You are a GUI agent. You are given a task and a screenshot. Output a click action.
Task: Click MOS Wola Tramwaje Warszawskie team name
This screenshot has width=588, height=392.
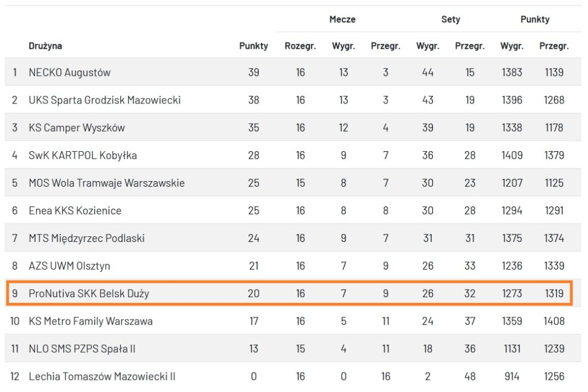[106, 183]
